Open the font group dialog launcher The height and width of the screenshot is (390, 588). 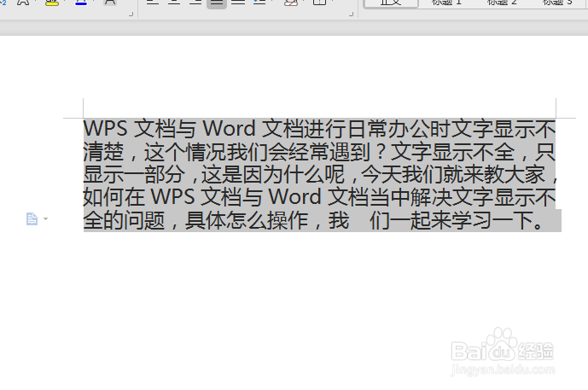click(x=131, y=15)
